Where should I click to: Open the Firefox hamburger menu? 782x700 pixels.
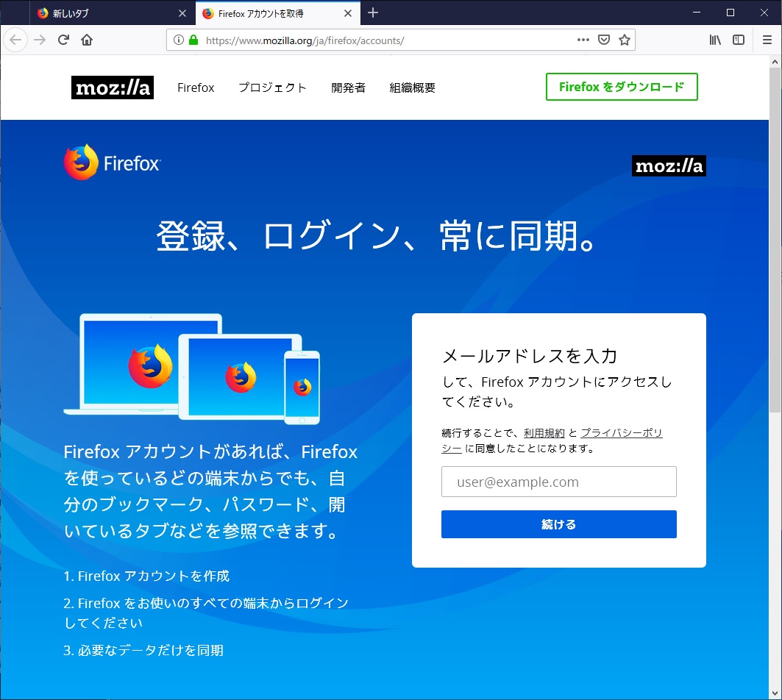click(767, 40)
